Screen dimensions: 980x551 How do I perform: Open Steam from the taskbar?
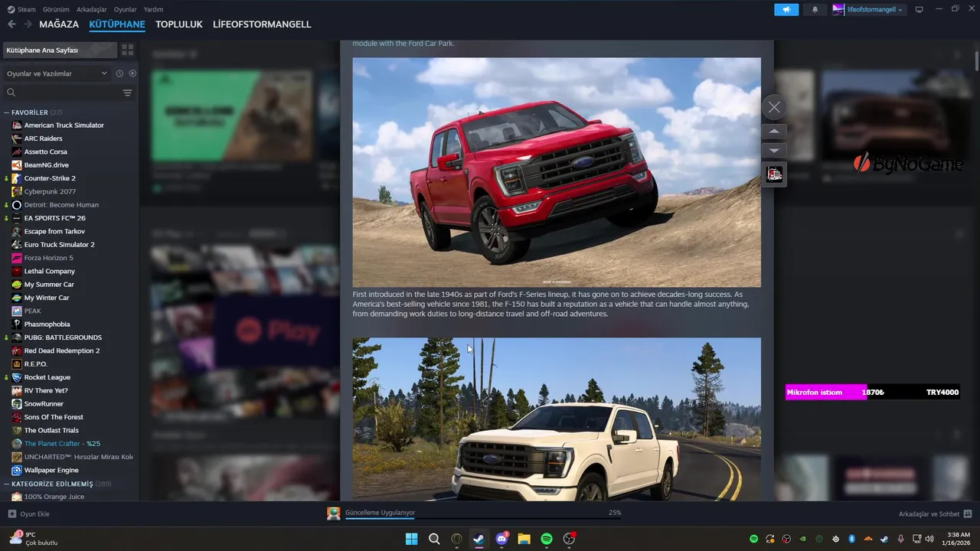(x=479, y=539)
